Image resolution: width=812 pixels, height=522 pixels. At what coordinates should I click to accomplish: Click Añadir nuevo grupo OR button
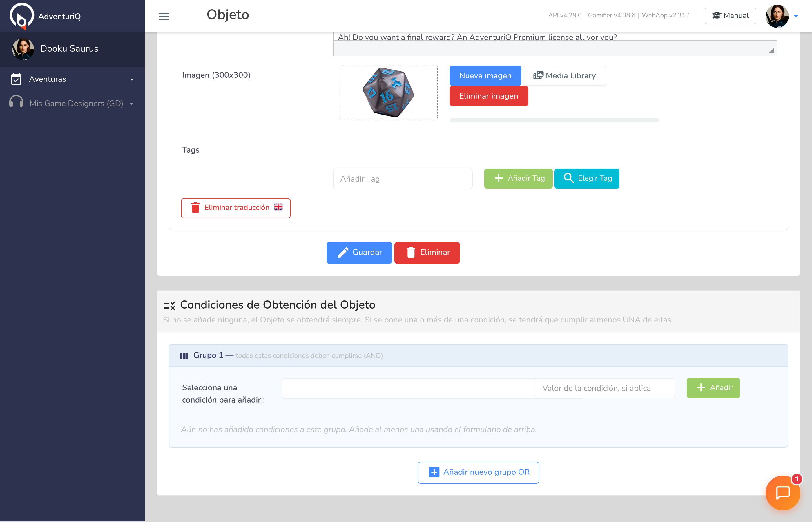(x=478, y=472)
